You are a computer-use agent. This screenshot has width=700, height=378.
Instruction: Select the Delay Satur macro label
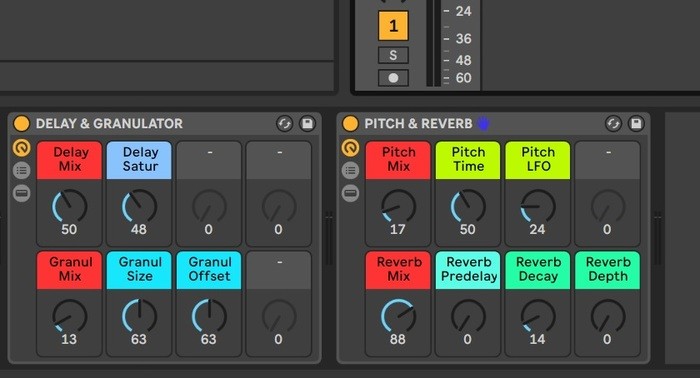coord(139,160)
